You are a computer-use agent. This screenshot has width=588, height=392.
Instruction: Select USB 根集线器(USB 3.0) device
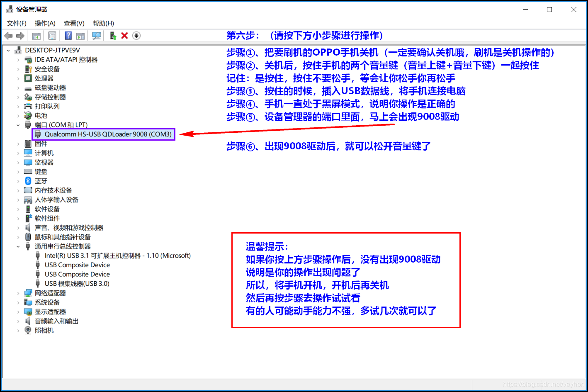click(x=77, y=284)
